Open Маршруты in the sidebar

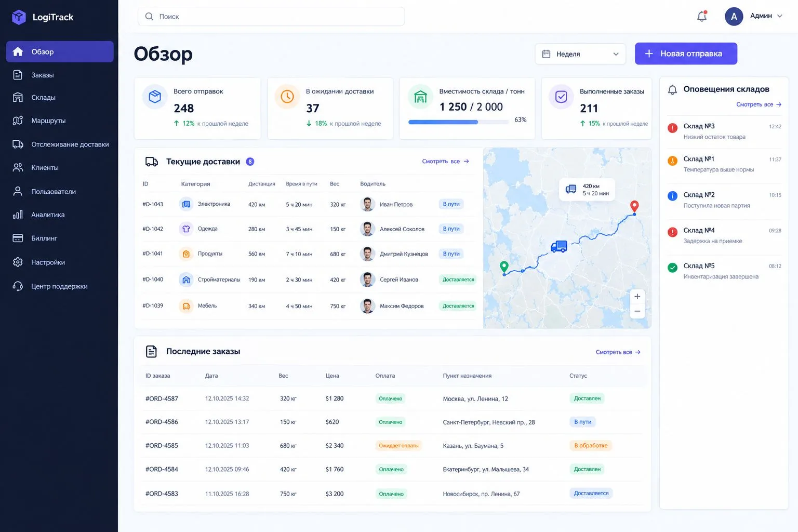pyautogui.click(x=60, y=121)
